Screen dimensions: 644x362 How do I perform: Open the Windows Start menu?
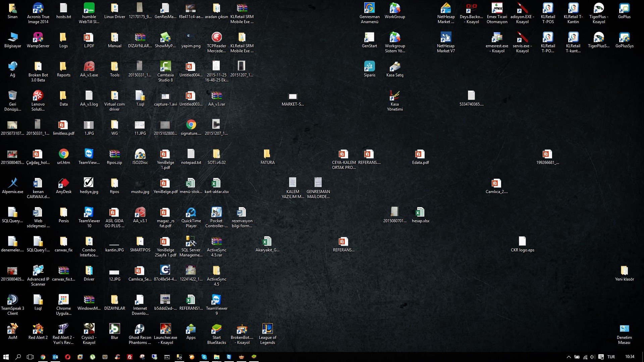coord(6,357)
